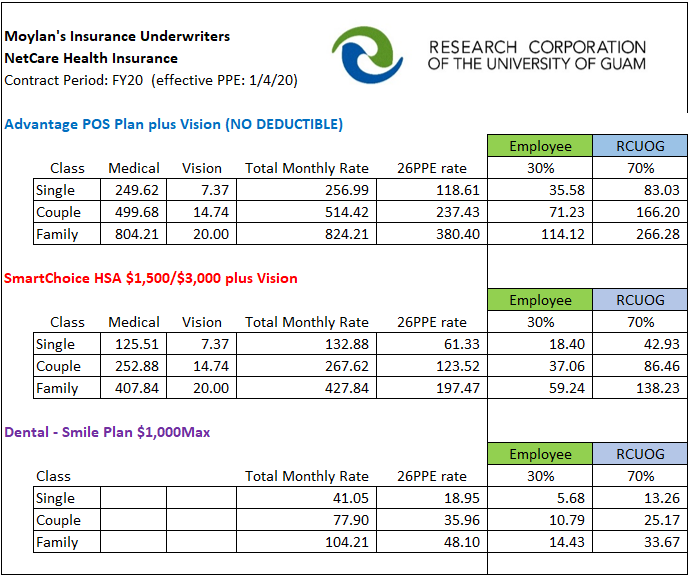Select the total monthly rate 132.88

pyautogui.click(x=306, y=344)
